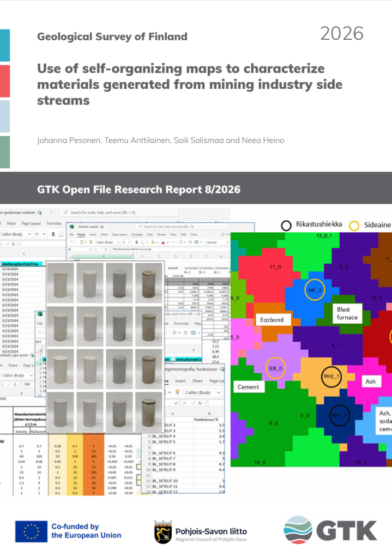The height and width of the screenshot is (558, 392).
Task: Click the yellow Sideaine legend circle
Action: click(354, 225)
